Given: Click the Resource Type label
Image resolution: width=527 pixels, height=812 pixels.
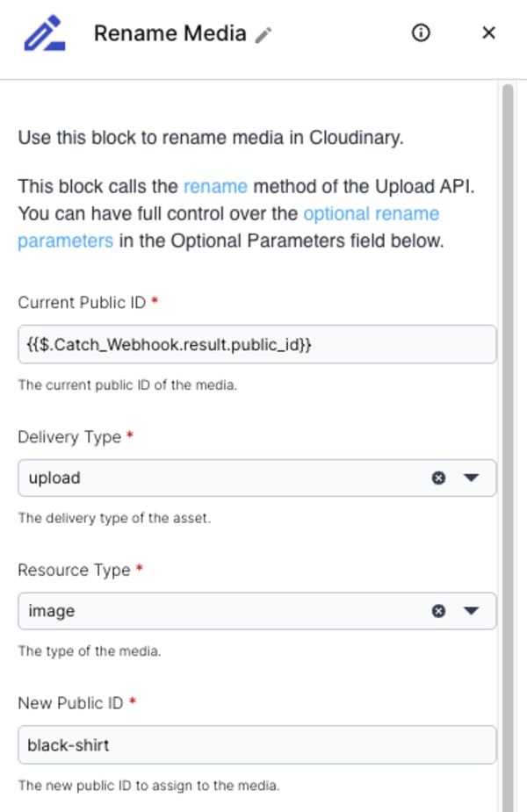Looking at the screenshot, I should pos(74,571).
